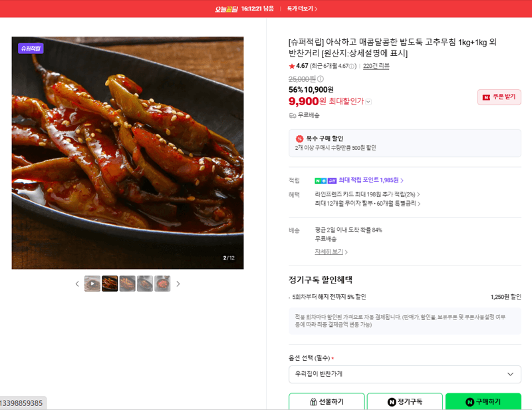Select the second pepper dish thumbnail
The height and width of the screenshot is (410, 532).
(110, 284)
